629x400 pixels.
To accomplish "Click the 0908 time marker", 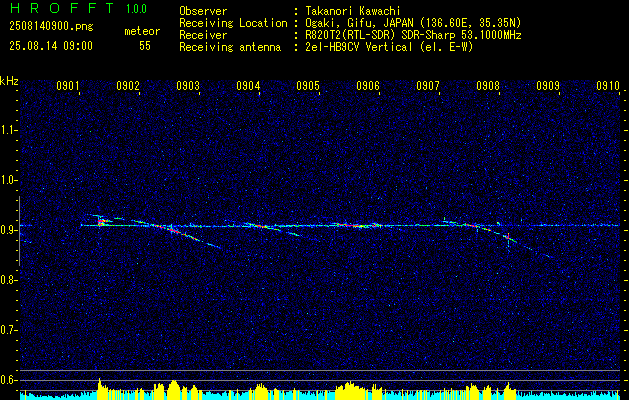I will tap(488, 86).
